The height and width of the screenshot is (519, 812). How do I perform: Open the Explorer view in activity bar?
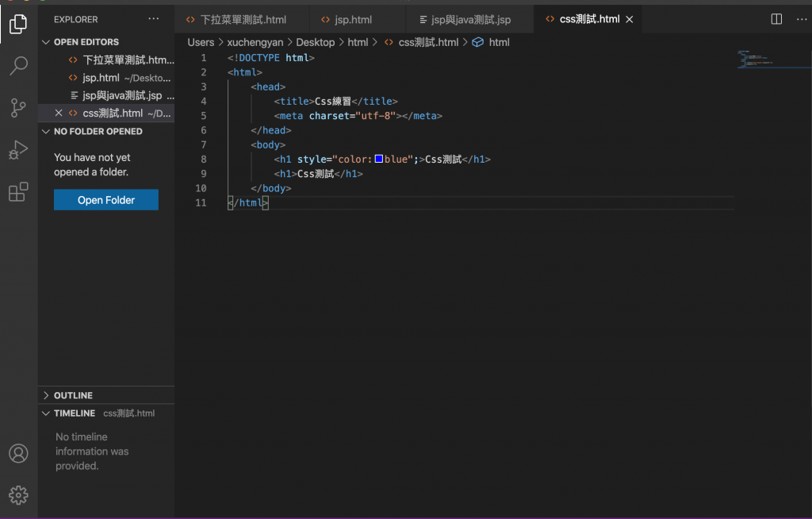tap(18, 24)
